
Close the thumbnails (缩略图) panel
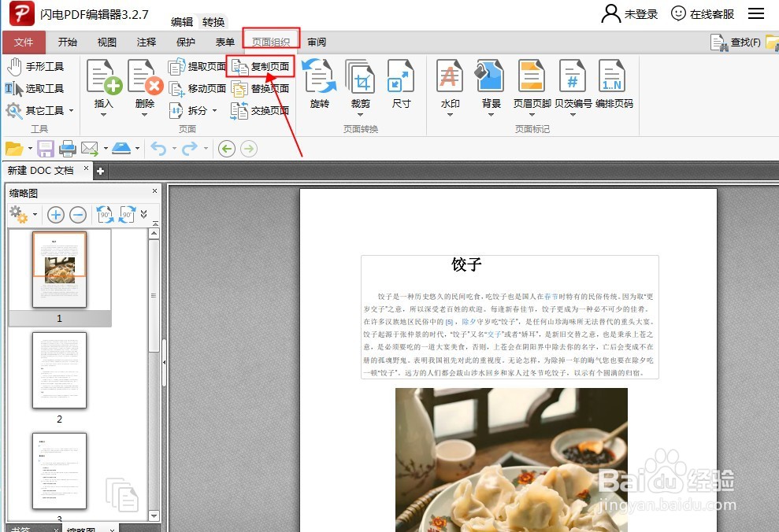tap(154, 191)
